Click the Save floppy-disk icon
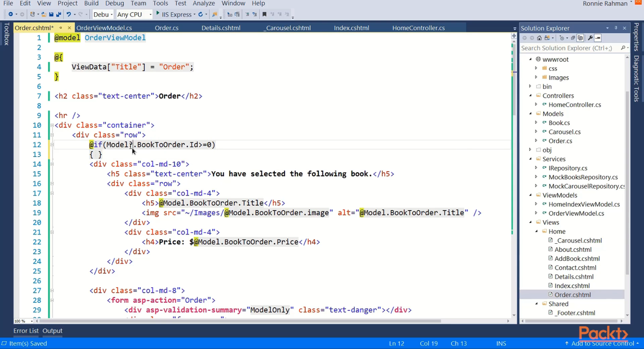 [51, 14]
